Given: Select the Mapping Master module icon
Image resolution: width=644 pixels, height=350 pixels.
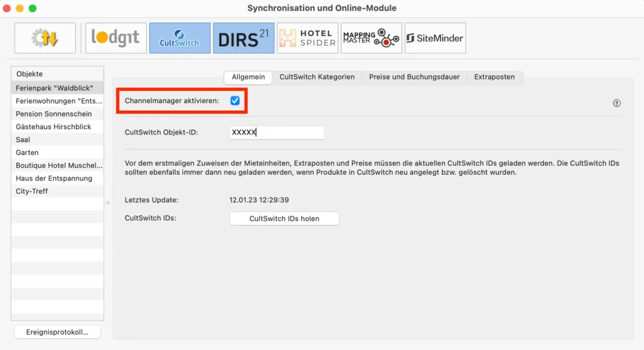Looking at the screenshot, I should 372,38.
